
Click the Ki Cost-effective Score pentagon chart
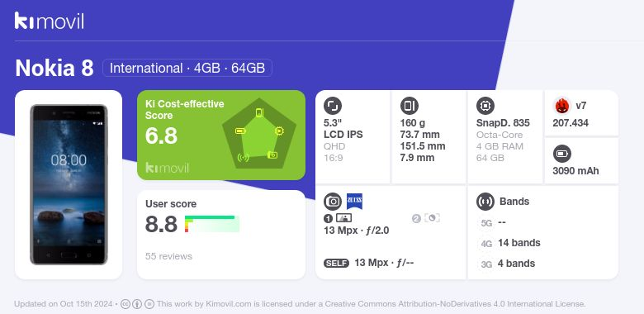(x=259, y=134)
